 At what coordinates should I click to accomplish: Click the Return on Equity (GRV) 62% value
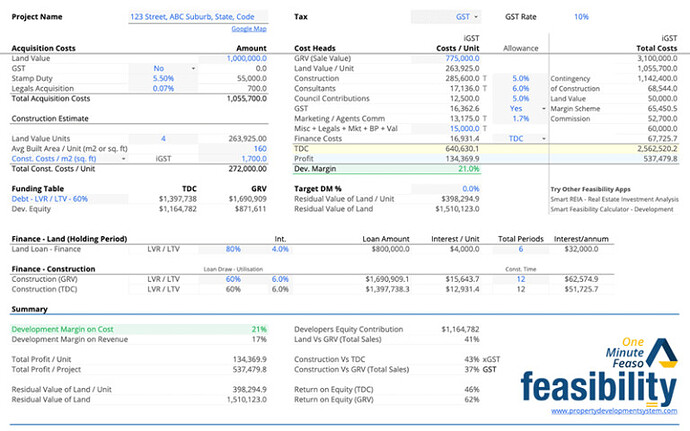[471, 400]
